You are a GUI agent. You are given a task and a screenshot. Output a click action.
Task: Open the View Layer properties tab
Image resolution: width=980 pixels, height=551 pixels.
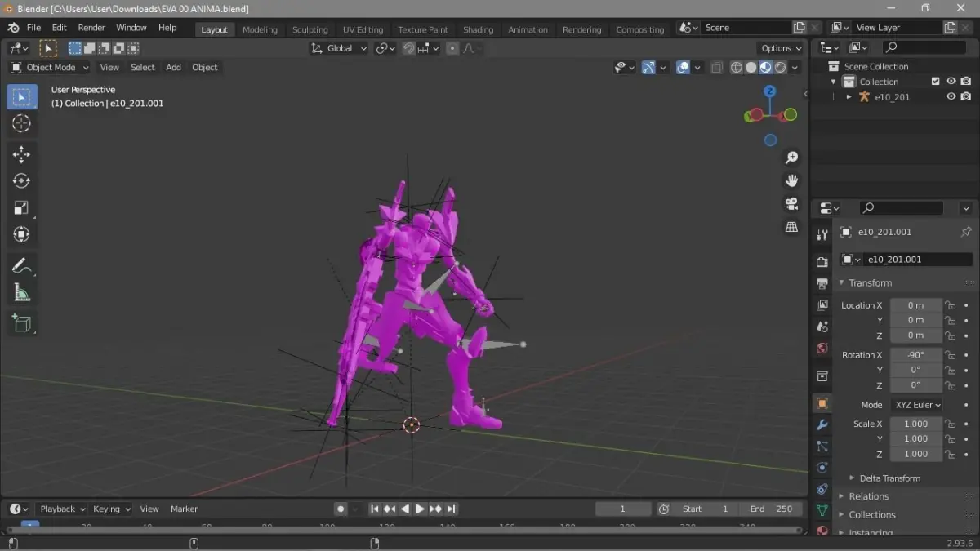coord(822,305)
